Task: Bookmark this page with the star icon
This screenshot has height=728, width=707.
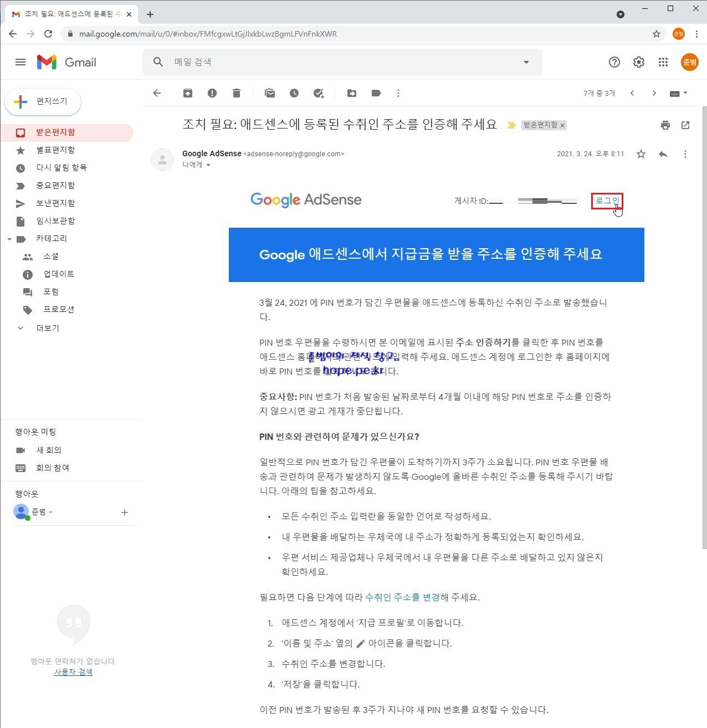Action: coord(657,34)
